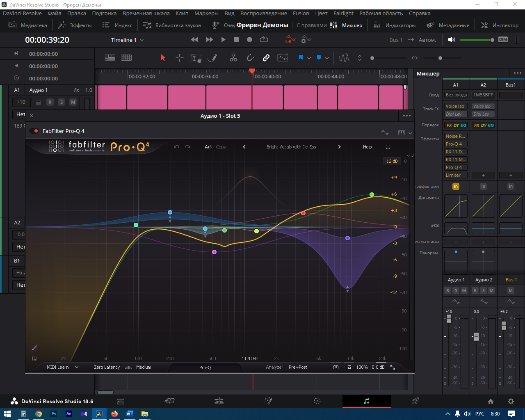Open the Клип menu
525x420 pixels.
coord(182,13)
